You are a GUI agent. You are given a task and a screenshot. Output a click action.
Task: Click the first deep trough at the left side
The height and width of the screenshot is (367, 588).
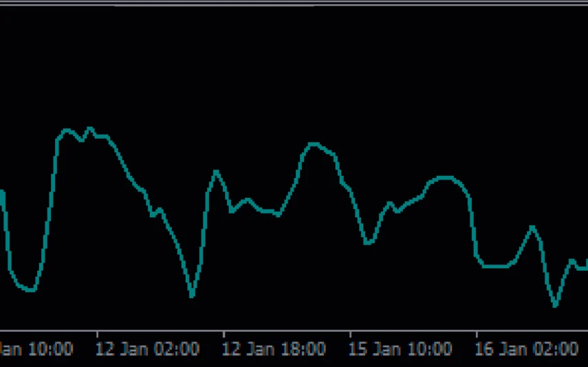click(x=30, y=290)
